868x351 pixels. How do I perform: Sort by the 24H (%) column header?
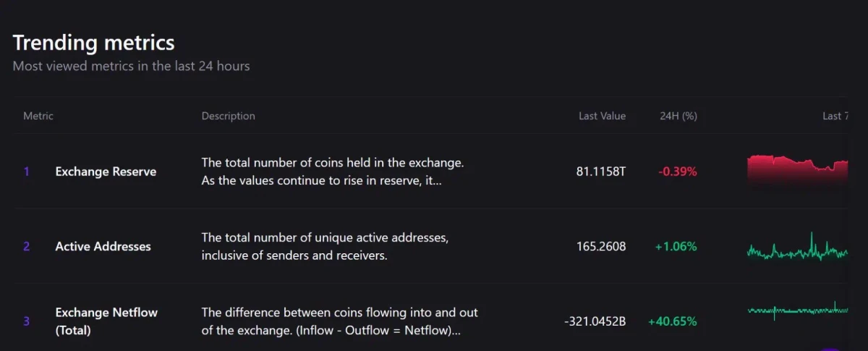(678, 116)
